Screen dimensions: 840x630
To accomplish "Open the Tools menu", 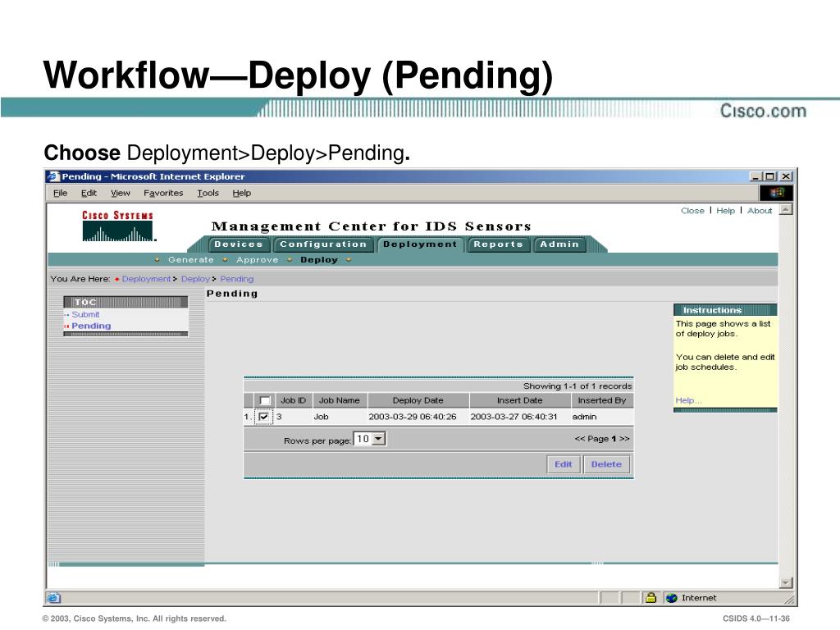I will click(208, 193).
